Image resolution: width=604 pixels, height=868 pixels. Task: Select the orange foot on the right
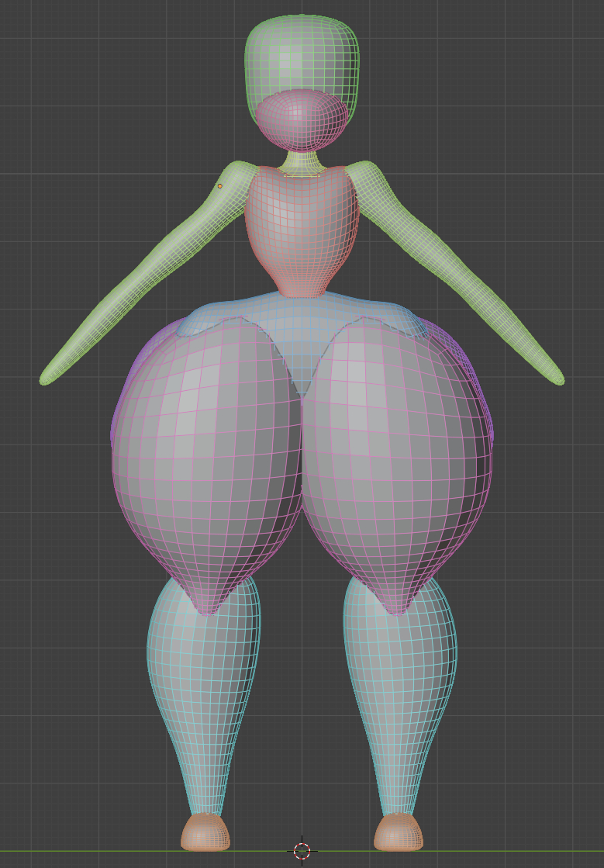tap(399, 832)
